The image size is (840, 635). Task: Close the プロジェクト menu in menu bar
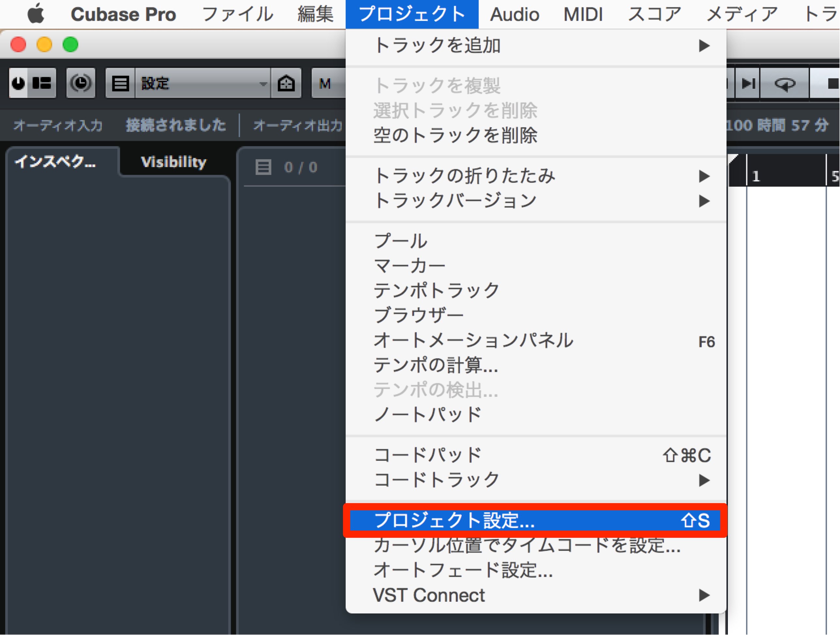412,14
